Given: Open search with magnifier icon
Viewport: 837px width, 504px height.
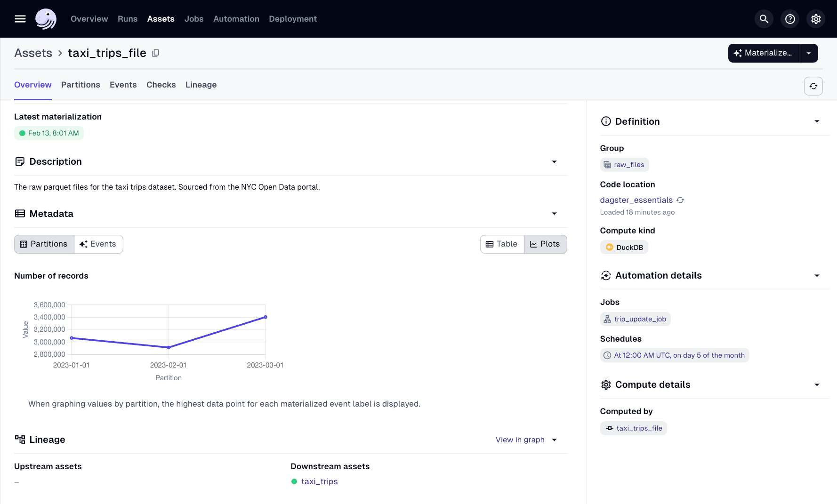Looking at the screenshot, I should tap(764, 19).
